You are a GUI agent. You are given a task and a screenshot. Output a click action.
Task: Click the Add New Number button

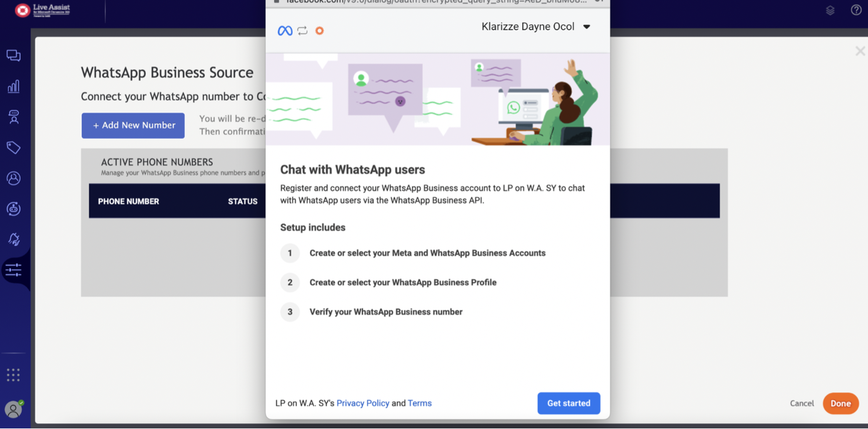click(x=133, y=126)
